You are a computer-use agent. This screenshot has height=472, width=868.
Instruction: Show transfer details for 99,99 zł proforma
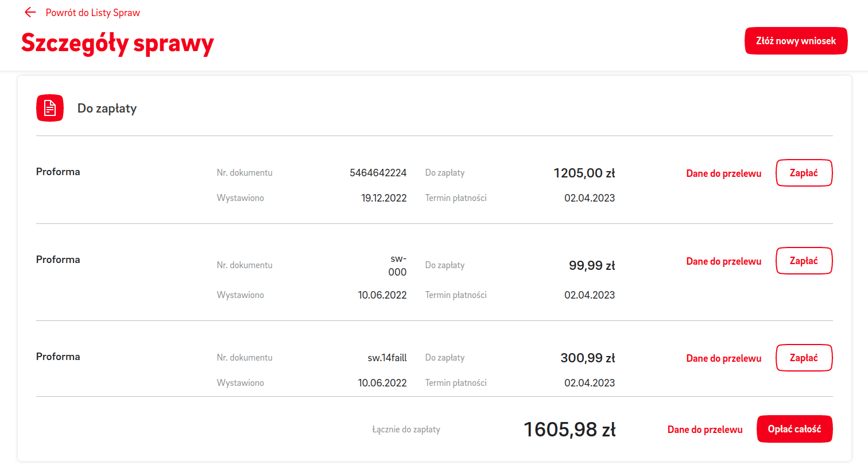click(723, 261)
